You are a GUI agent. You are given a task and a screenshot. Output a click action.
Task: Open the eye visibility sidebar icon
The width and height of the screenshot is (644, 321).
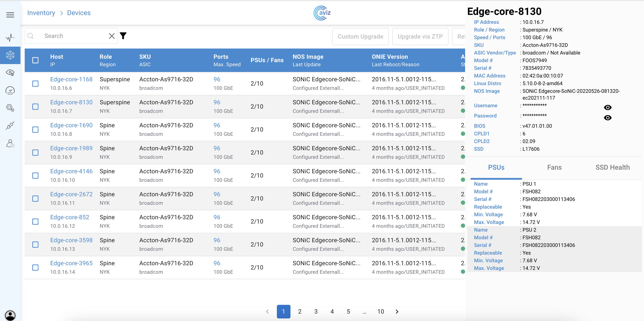click(x=10, y=73)
